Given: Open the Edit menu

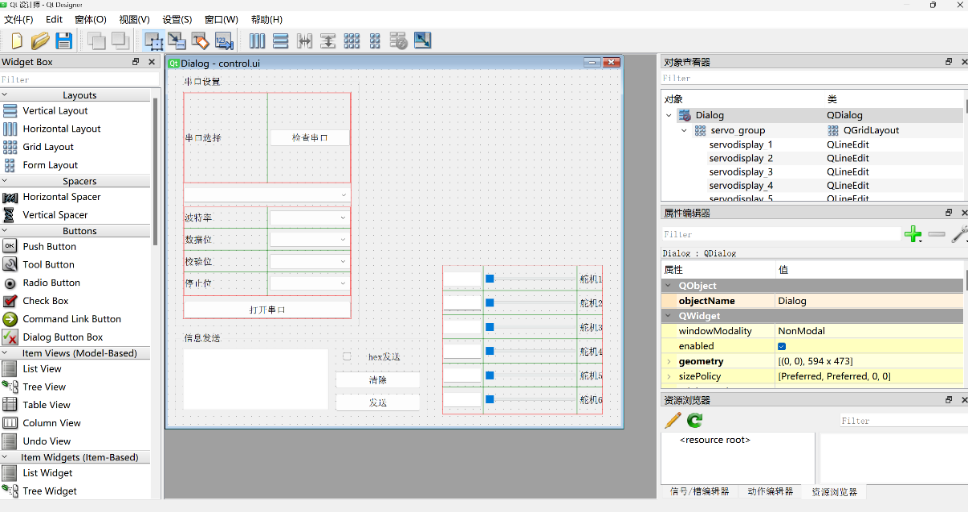Looking at the screenshot, I should (x=54, y=20).
